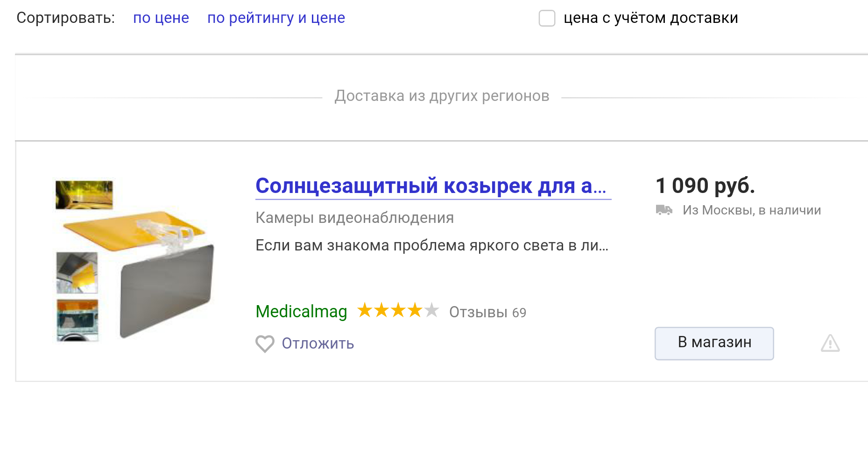Sort by rating and price link
Image resolution: width=868 pixels, height=450 pixels.
coord(276,18)
